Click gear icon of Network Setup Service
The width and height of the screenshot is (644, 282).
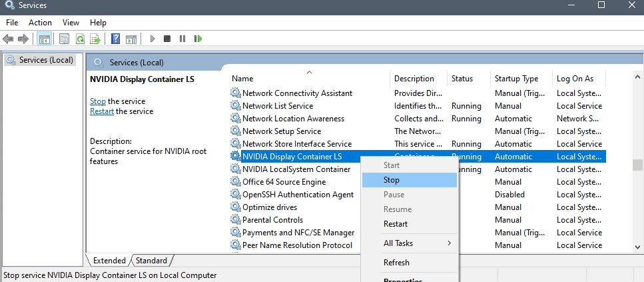coord(235,131)
